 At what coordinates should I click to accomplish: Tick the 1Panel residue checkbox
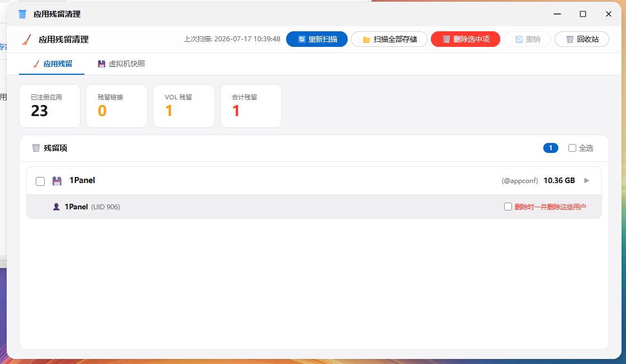(40, 181)
